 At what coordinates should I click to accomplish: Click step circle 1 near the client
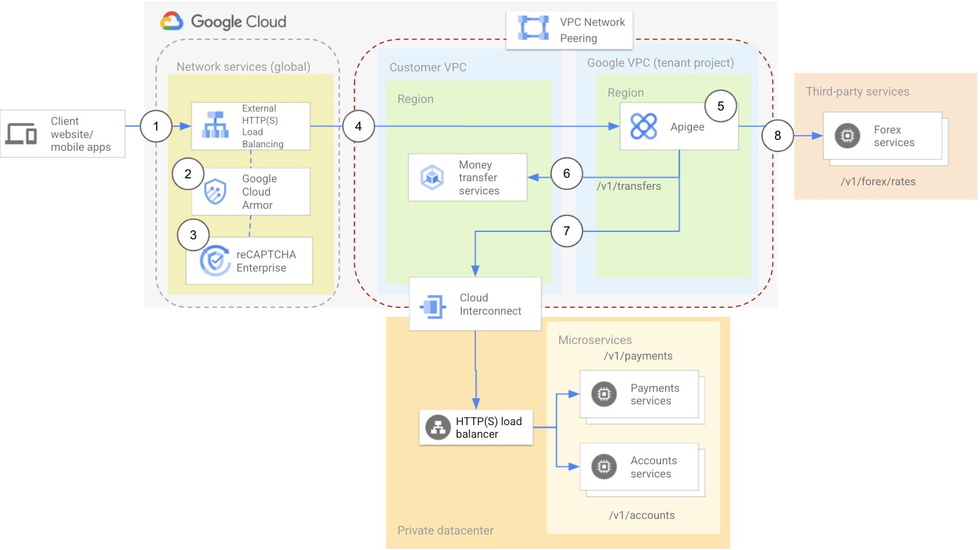pos(155,126)
